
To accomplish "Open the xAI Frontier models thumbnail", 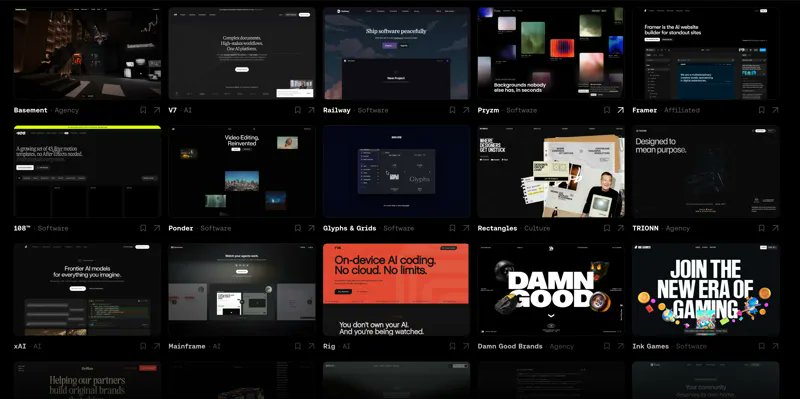I will click(x=87, y=289).
